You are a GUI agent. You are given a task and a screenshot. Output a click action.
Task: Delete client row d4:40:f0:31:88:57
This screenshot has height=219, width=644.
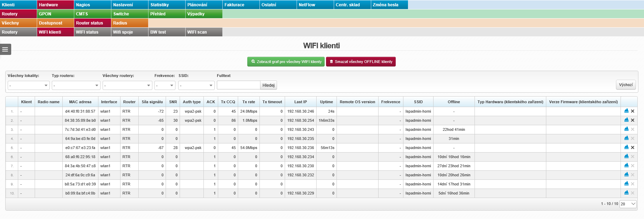tap(633, 111)
